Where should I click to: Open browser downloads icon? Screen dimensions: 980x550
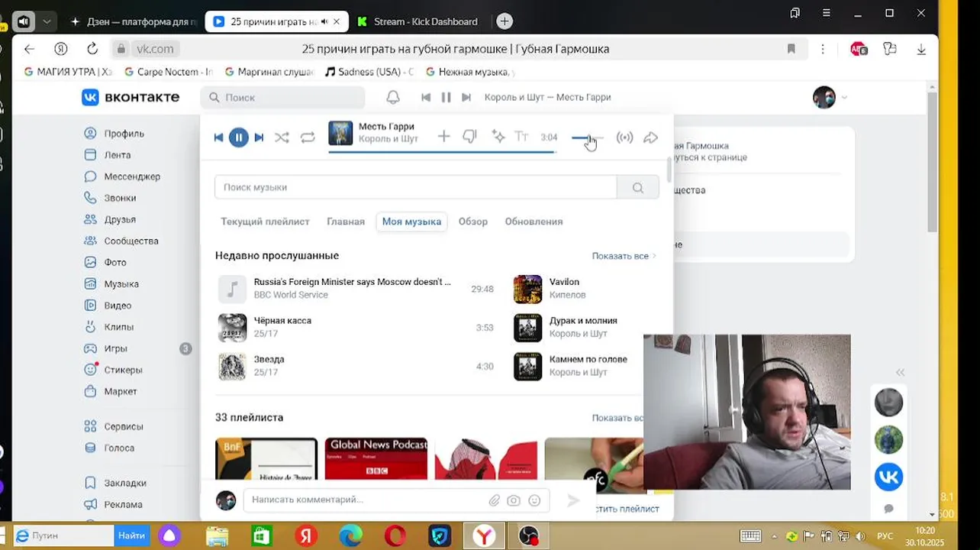(921, 49)
